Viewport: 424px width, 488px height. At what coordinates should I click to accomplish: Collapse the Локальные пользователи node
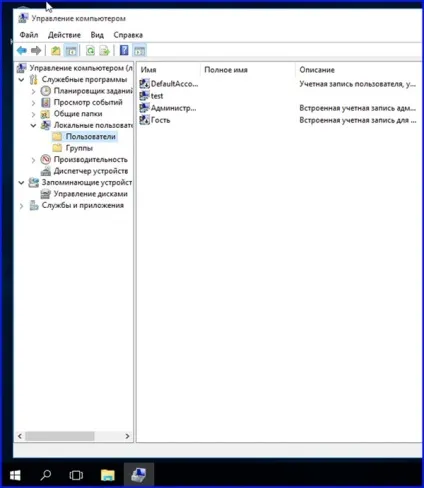point(33,125)
